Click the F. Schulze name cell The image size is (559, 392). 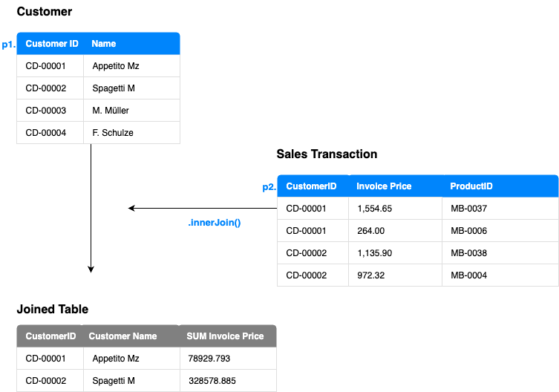[113, 133]
